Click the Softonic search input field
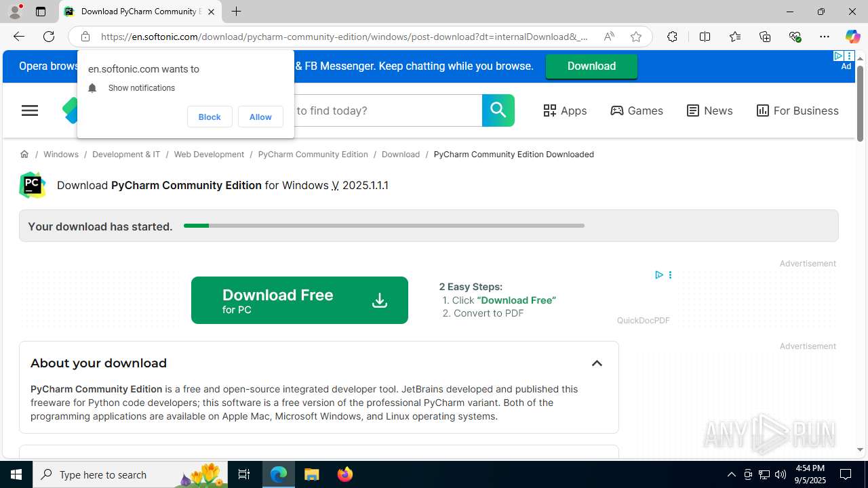The height and width of the screenshot is (488, 868). tap(388, 110)
